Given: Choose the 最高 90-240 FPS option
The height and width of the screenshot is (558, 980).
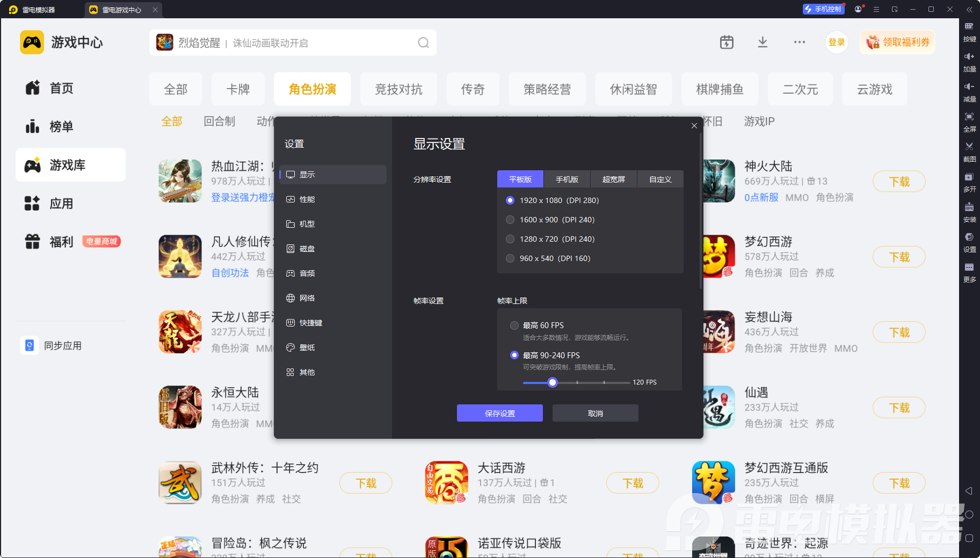Looking at the screenshot, I should coord(514,355).
